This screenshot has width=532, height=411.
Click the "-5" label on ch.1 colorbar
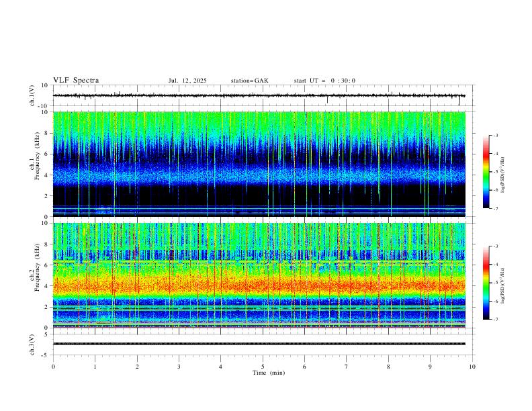click(496, 172)
